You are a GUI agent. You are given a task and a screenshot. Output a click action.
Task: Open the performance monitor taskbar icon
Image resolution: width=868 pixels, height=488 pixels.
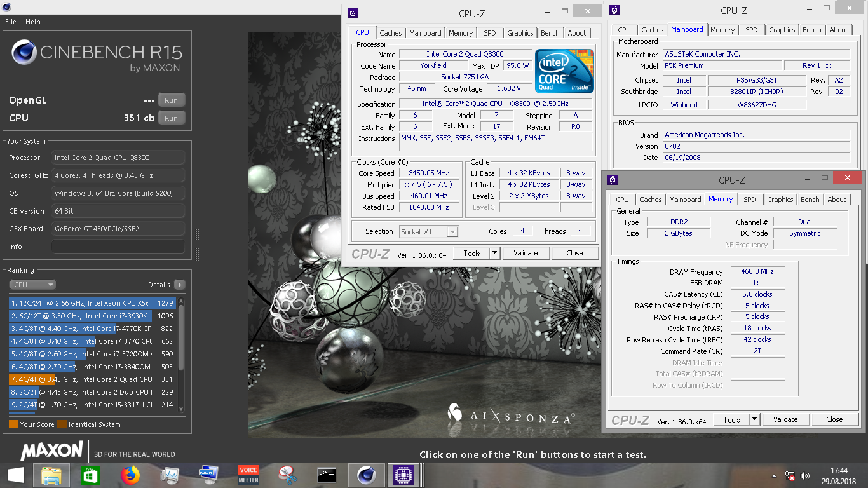coord(169,475)
